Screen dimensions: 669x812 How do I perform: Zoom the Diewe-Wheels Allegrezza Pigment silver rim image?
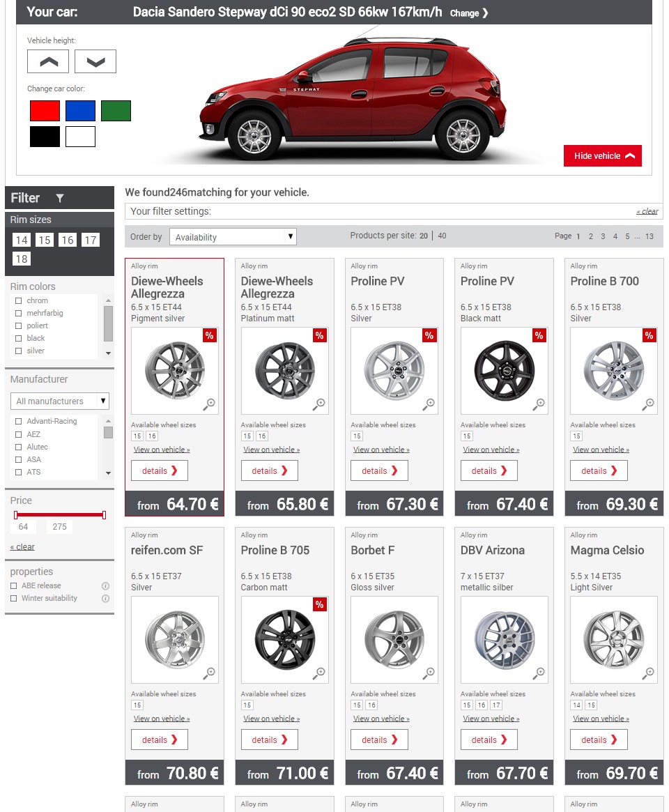[209, 404]
